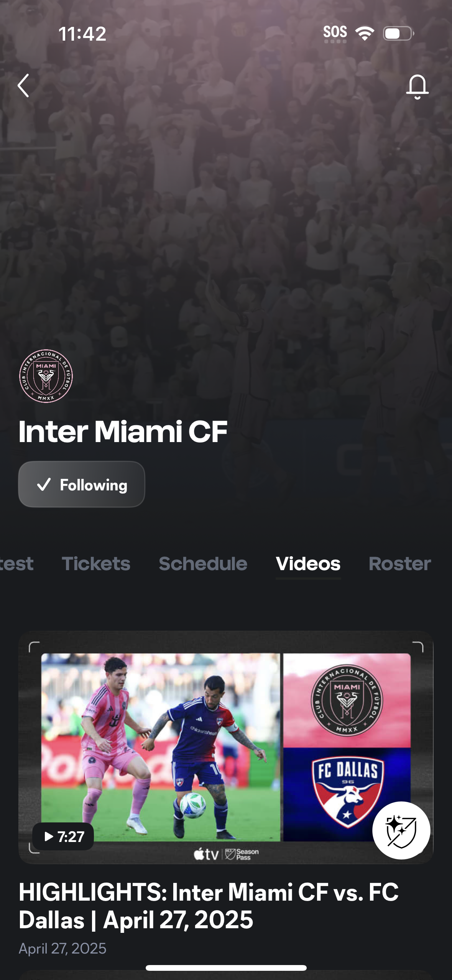Screen dimensions: 452x980
Task: Select the Videos tab
Action: pos(308,564)
